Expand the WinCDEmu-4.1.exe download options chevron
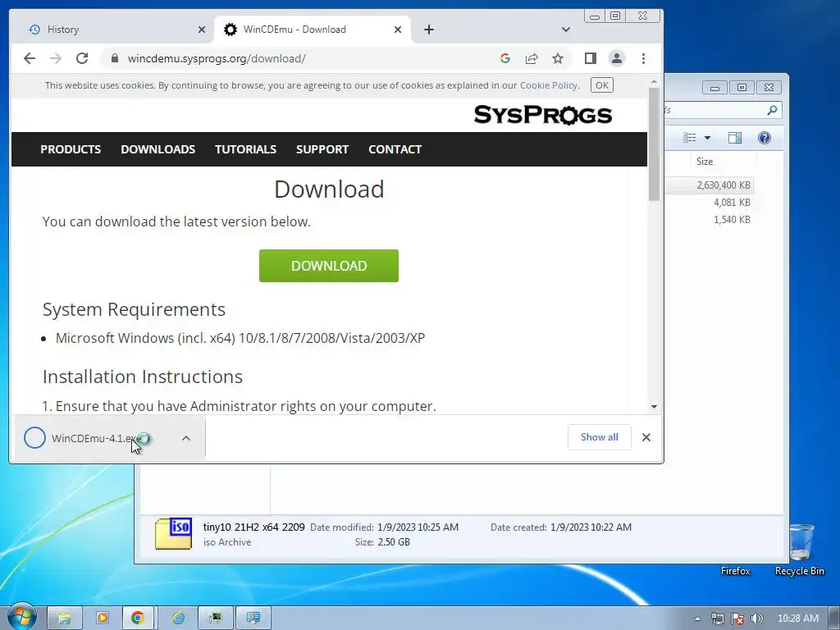Screen dimensions: 840x630 [186, 438]
